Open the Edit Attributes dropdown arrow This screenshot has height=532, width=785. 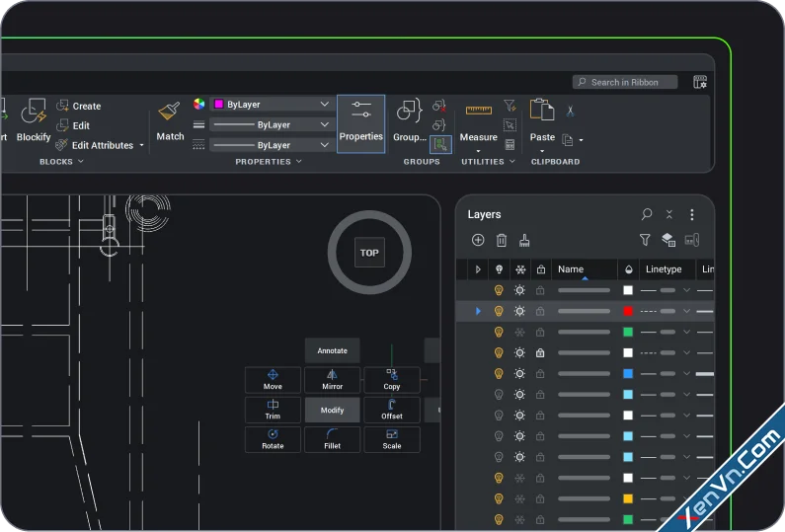141,145
